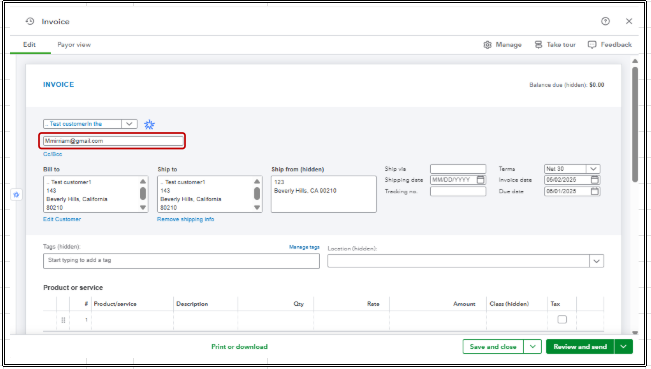
Task: Tick the Tax checkbox in row 1
Action: pyautogui.click(x=562, y=319)
